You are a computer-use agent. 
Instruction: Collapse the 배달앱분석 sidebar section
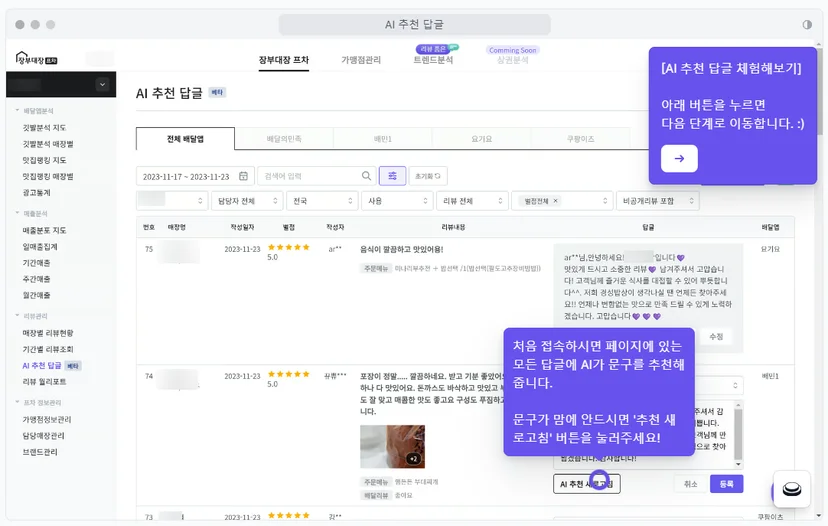(17, 110)
